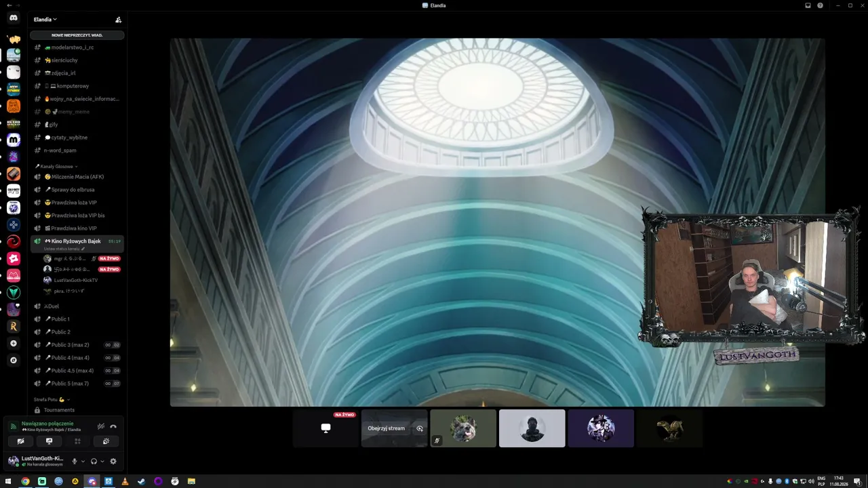This screenshot has height=488, width=868.
Task: Open the server with the purple 'm' icon
Action: 14,140
